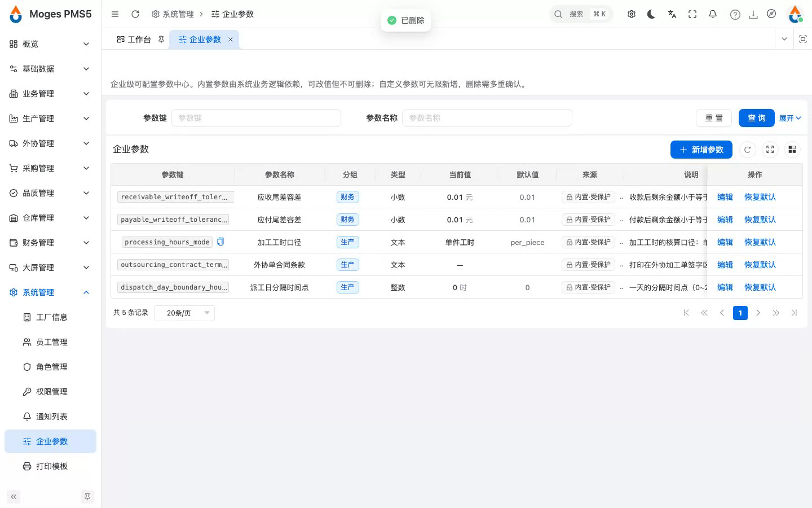Viewport: 812px width, 508px height.
Task: Open 打印模板 in the sidebar
Action: [x=50, y=466]
